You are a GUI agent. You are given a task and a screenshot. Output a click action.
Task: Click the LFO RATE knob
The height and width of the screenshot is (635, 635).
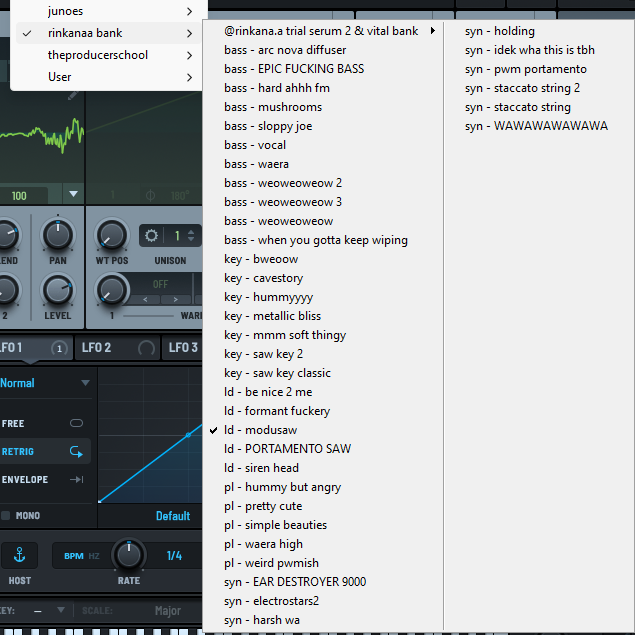click(129, 554)
